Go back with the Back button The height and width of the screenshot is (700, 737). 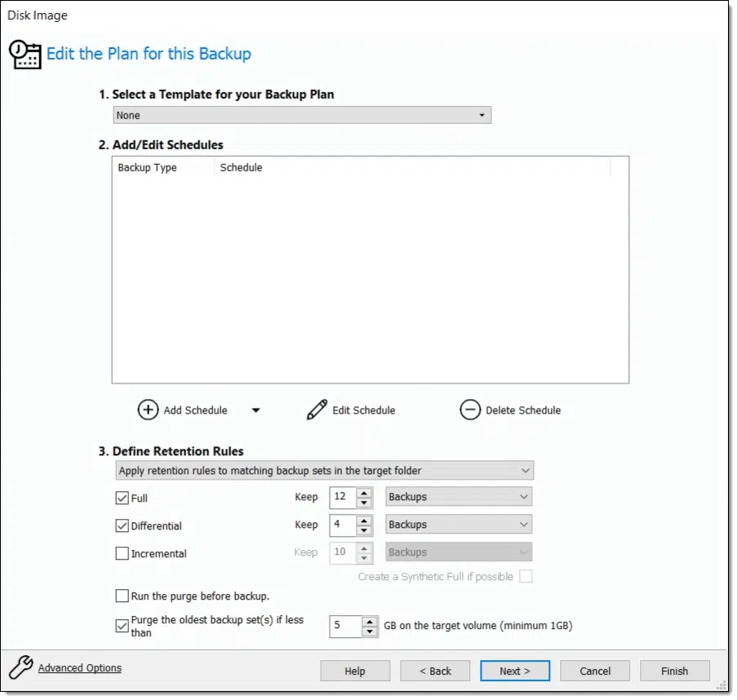coord(435,671)
